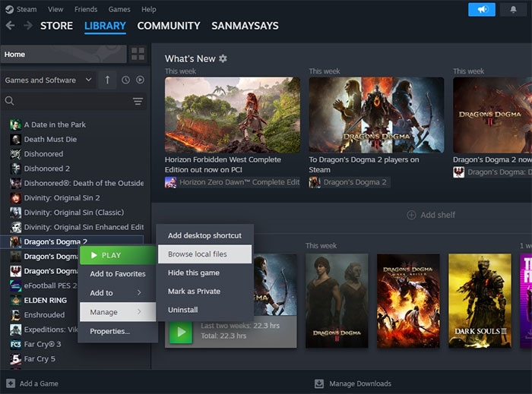
Task: Click the megaphone announcements button
Action: 481,10
